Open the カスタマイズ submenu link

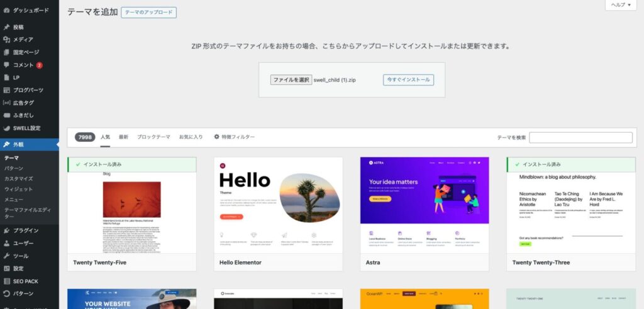[x=18, y=179]
